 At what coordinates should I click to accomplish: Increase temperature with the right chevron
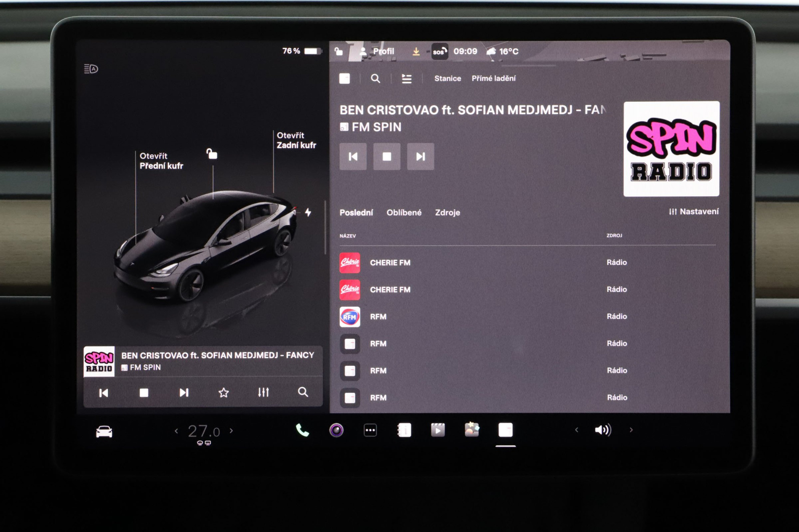tap(231, 431)
